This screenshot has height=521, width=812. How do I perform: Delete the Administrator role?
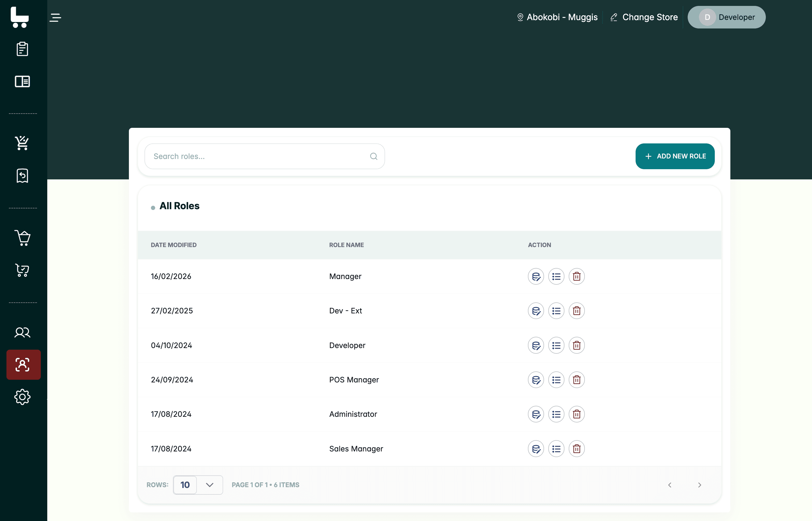tap(577, 414)
